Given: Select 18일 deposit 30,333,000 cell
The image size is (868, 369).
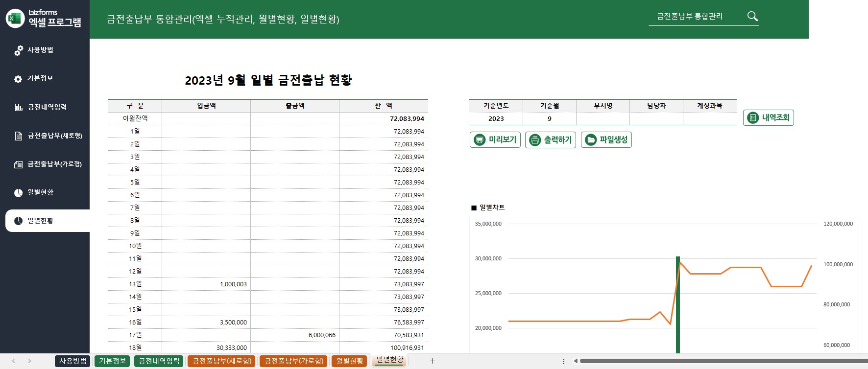Looking at the screenshot, I should [206, 347].
